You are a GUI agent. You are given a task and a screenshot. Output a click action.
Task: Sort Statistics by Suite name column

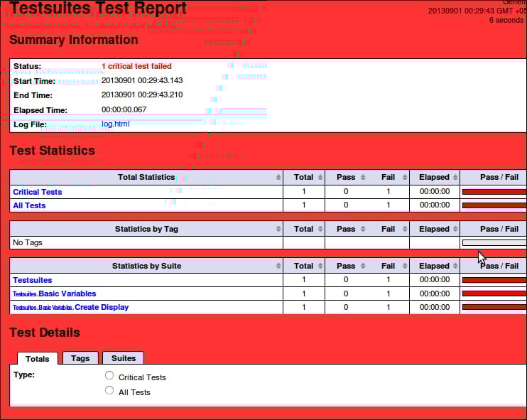click(278, 266)
